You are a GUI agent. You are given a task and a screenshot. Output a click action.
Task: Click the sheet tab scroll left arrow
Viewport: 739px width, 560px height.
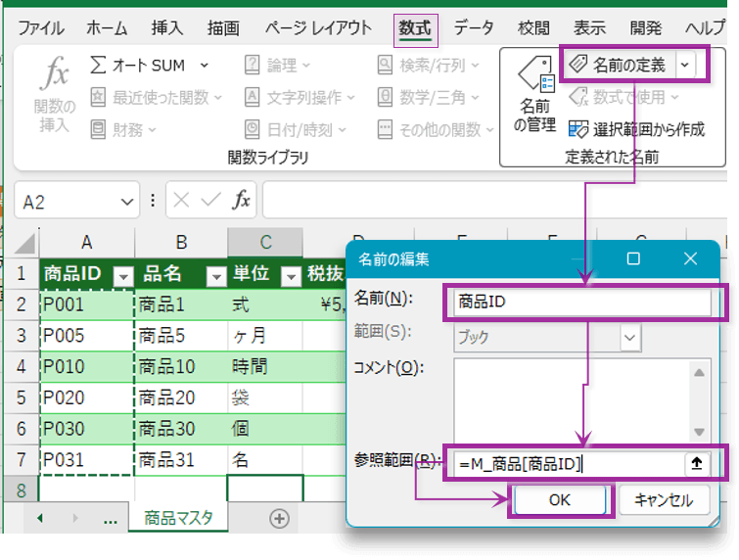[x=40, y=519]
